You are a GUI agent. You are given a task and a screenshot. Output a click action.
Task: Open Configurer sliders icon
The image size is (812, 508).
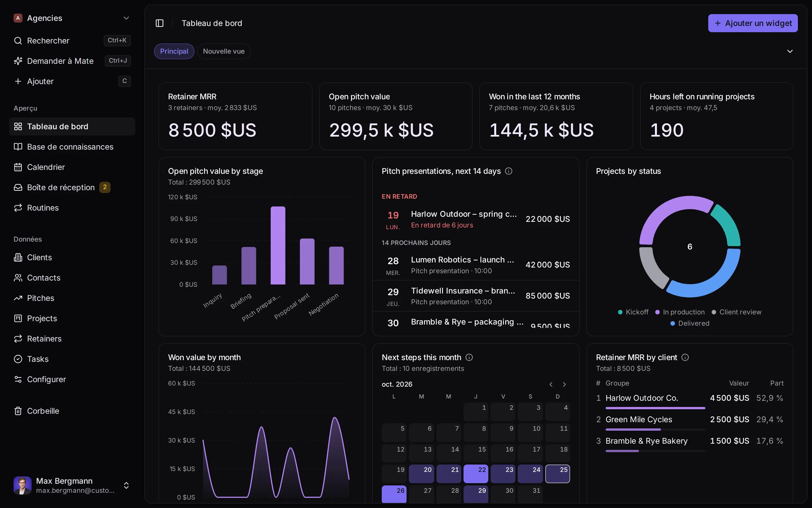(18, 379)
